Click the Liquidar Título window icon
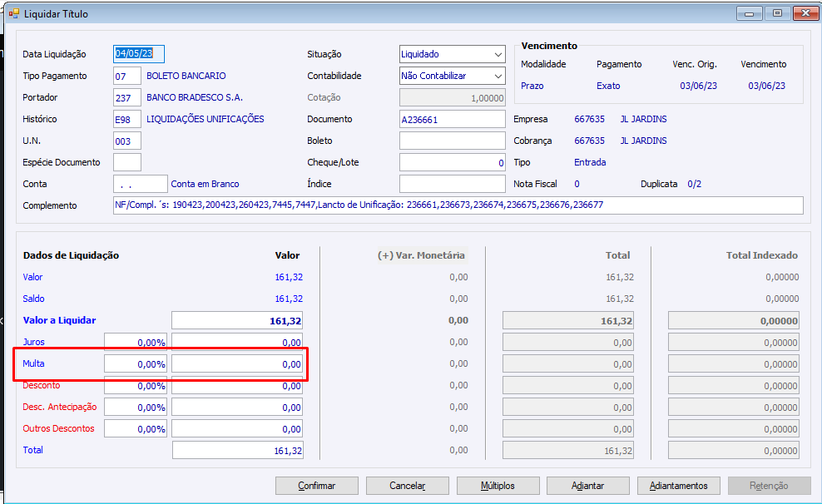Viewport: 822px width, 504px height. point(13,14)
